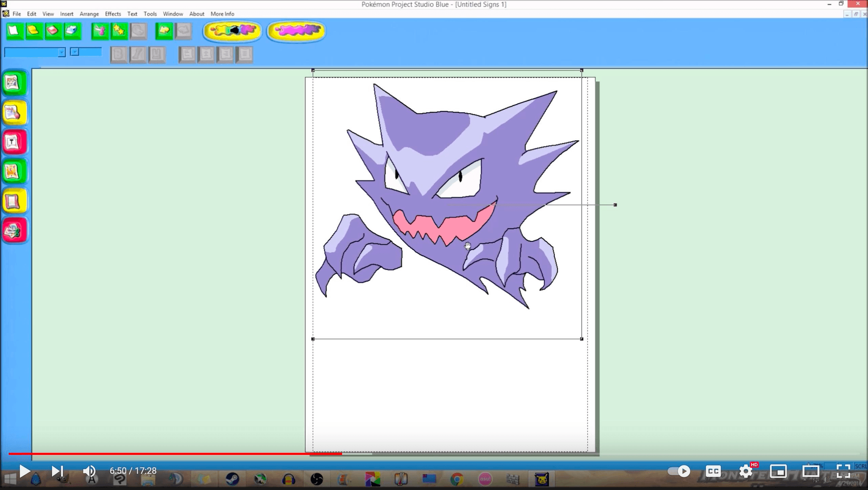The image size is (868, 490).
Task: Open YouTube settings gear menu
Action: click(746, 471)
